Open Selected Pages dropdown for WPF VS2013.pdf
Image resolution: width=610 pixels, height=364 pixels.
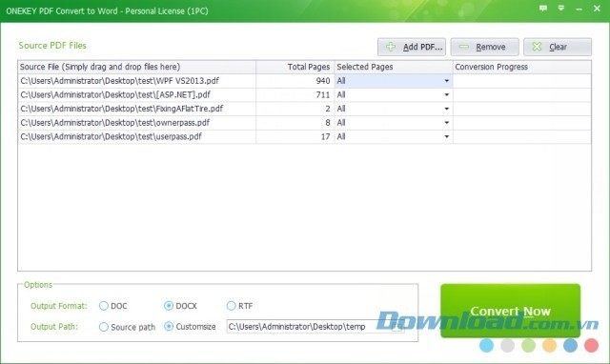coord(447,81)
